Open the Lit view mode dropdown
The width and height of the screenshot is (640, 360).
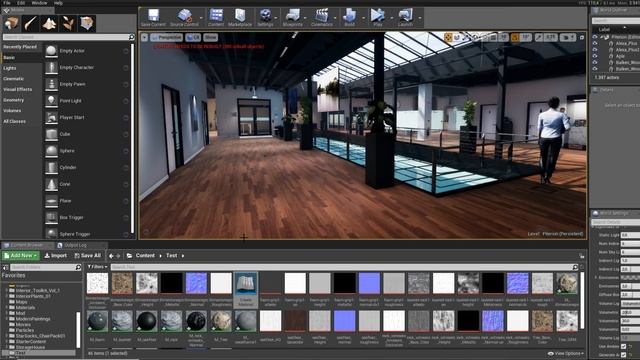(x=193, y=37)
